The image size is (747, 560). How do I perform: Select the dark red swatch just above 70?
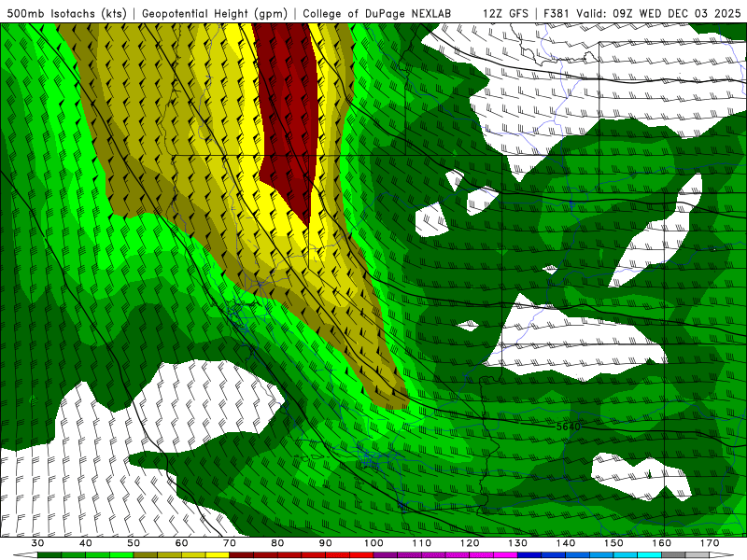(242, 554)
